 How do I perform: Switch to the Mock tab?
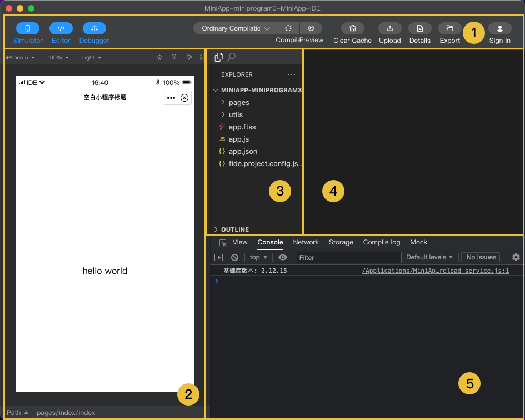[418, 242]
